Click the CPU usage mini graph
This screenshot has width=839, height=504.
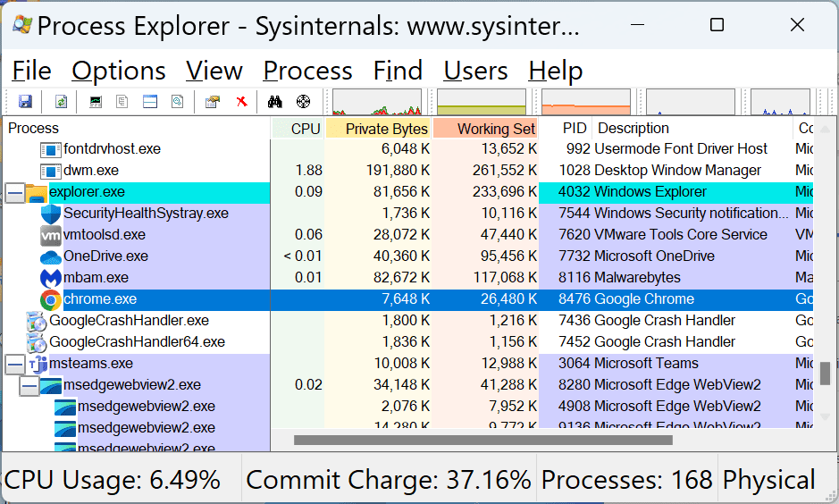pyautogui.click(x=376, y=102)
